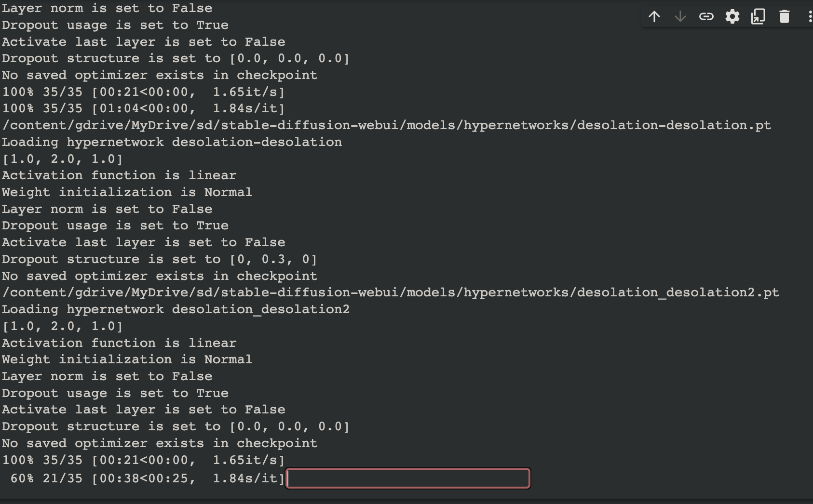Screen dimensions: 813x504
Task: Click the link icon in the cell toolbar
Action: pos(706,16)
